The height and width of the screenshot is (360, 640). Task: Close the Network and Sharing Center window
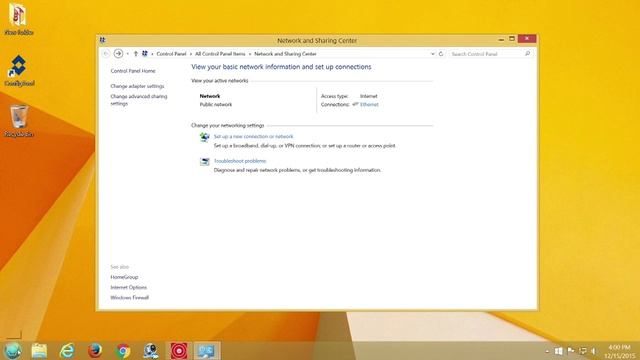pyautogui.click(x=527, y=38)
